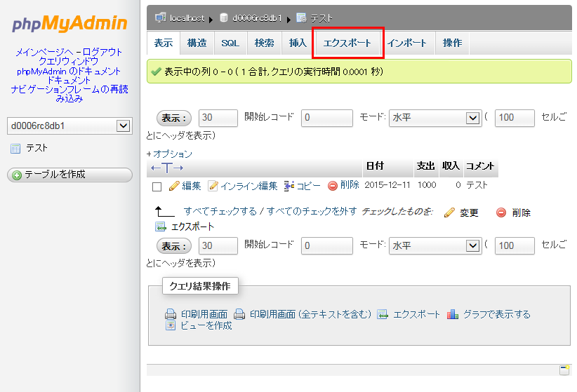Click the テスト table link in sidebar
The image size is (577, 392).
(x=37, y=148)
